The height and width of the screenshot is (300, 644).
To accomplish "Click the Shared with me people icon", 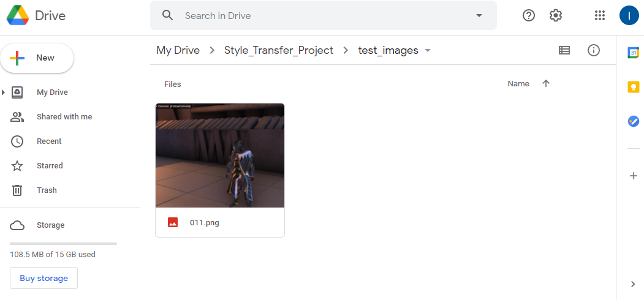I will point(17,117).
